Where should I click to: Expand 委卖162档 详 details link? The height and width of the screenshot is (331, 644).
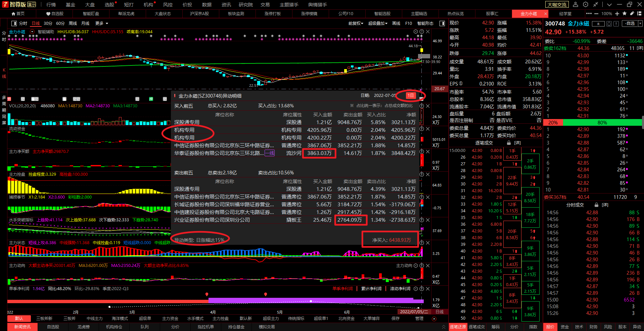[x=640, y=48]
